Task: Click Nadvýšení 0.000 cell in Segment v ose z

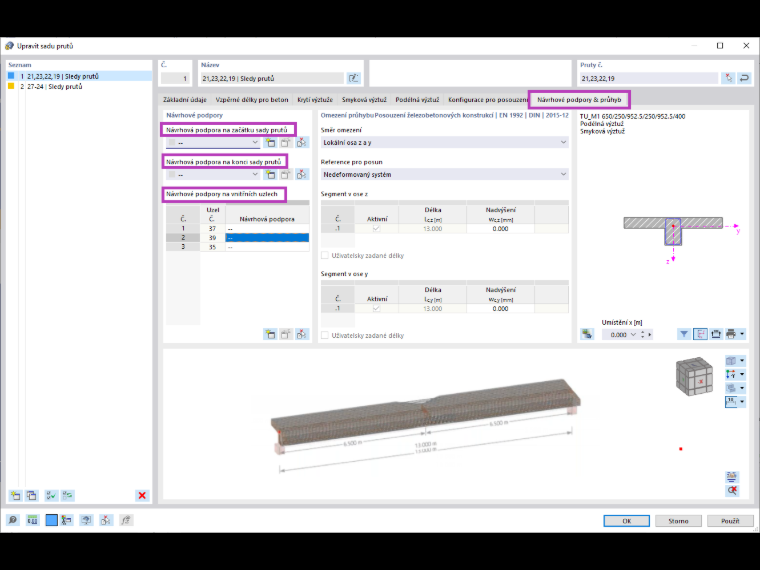Action: 500,228
